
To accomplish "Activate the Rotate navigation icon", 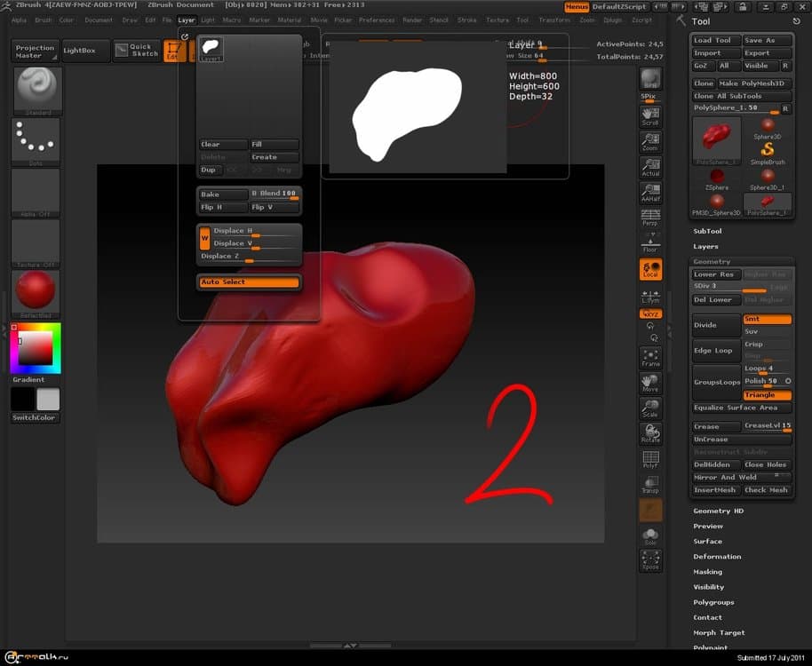I will (650, 433).
